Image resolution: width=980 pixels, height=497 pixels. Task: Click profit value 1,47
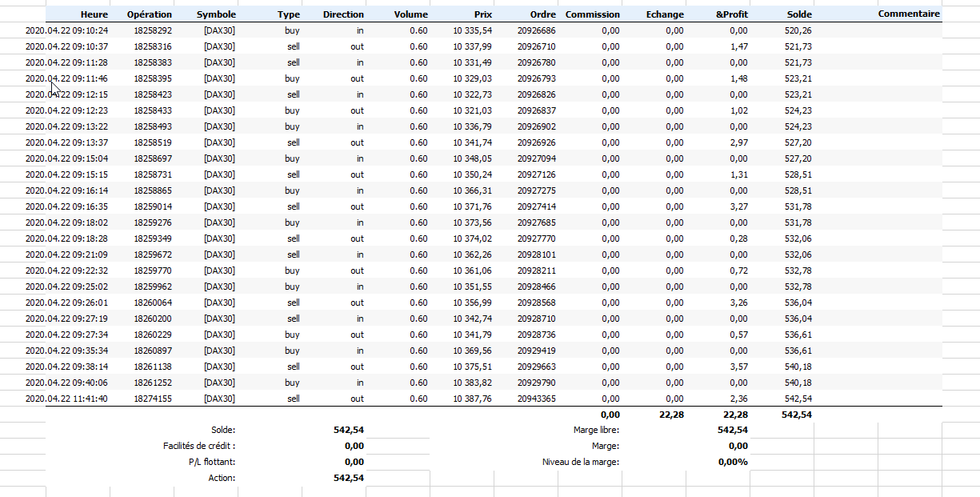pos(739,46)
